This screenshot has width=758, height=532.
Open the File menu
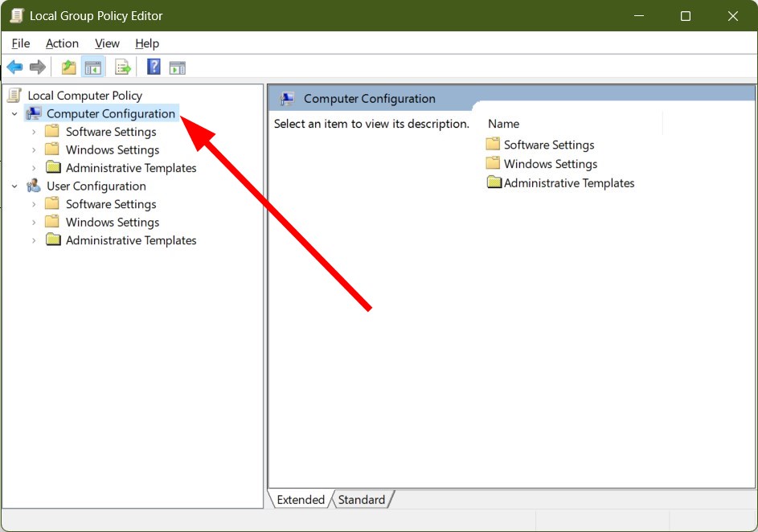tap(21, 43)
